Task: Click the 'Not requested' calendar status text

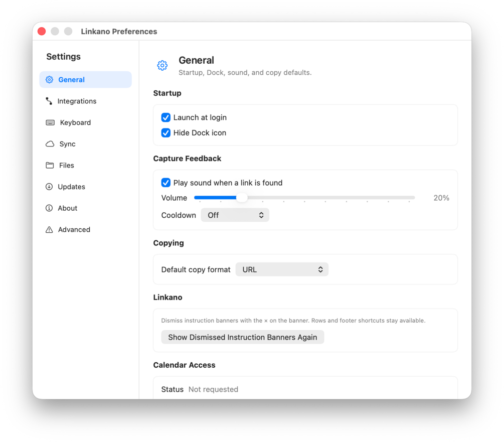Action: [214, 389]
